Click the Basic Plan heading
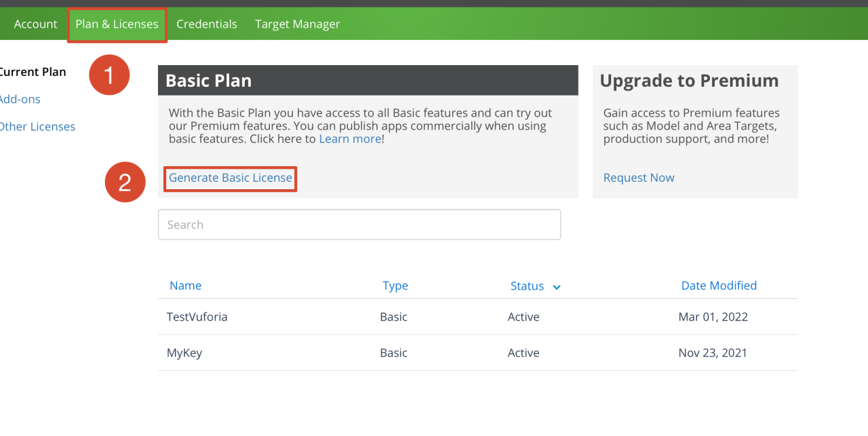Image resolution: width=868 pixels, height=436 pixels. point(209,81)
